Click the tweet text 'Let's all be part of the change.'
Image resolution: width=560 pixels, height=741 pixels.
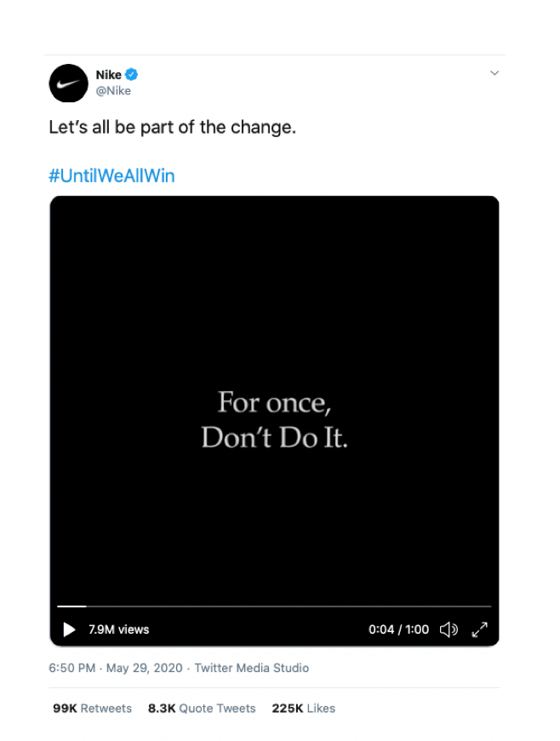(x=172, y=129)
